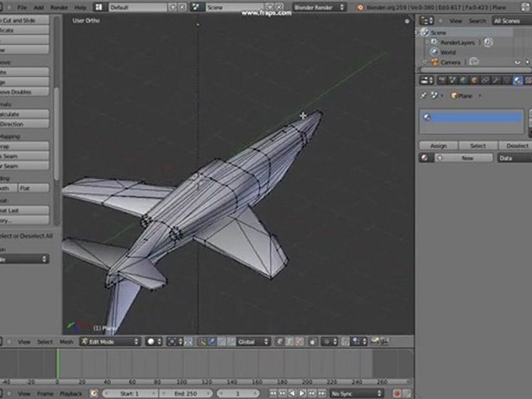Open the Scene properties tab icon
532x399 pixels.
453,80
